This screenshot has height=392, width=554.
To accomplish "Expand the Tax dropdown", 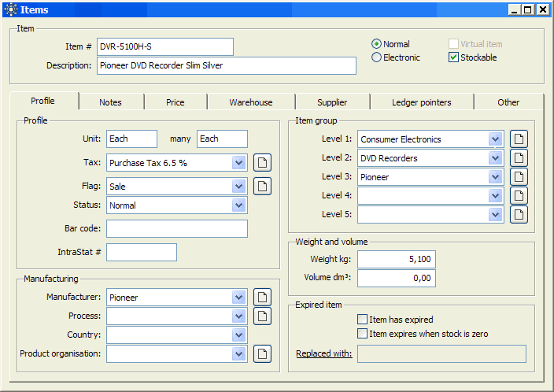I will pos(239,163).
